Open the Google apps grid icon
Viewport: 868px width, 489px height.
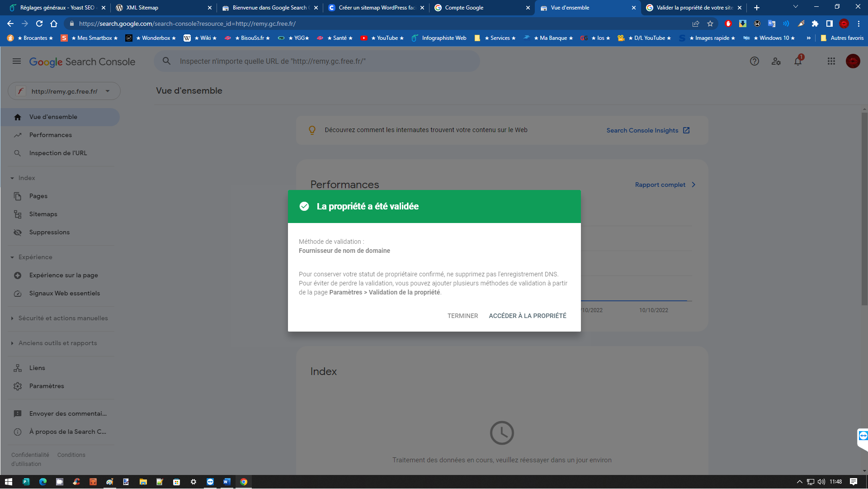(x=831, y=62)
